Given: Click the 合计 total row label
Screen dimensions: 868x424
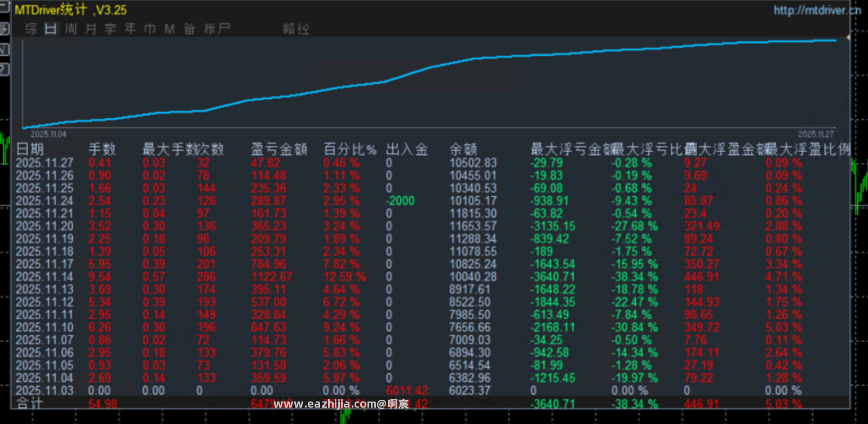Looking at the screenshot, I should pos(30,404).
